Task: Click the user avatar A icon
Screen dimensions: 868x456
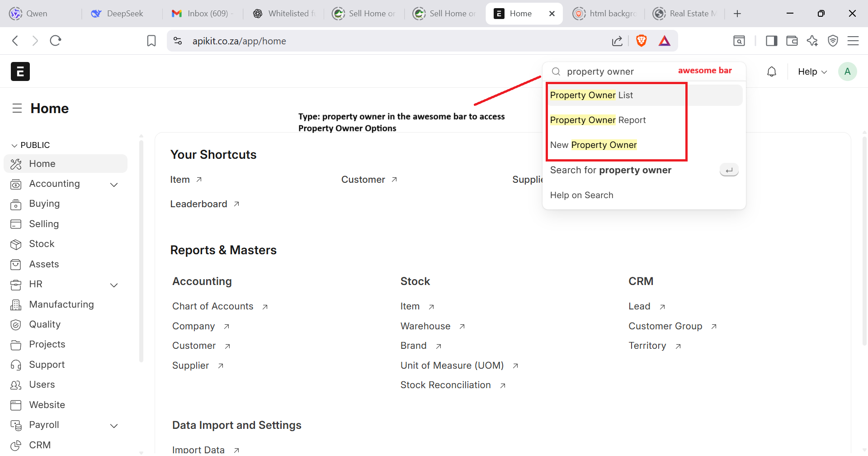Action: click(847, 71)
